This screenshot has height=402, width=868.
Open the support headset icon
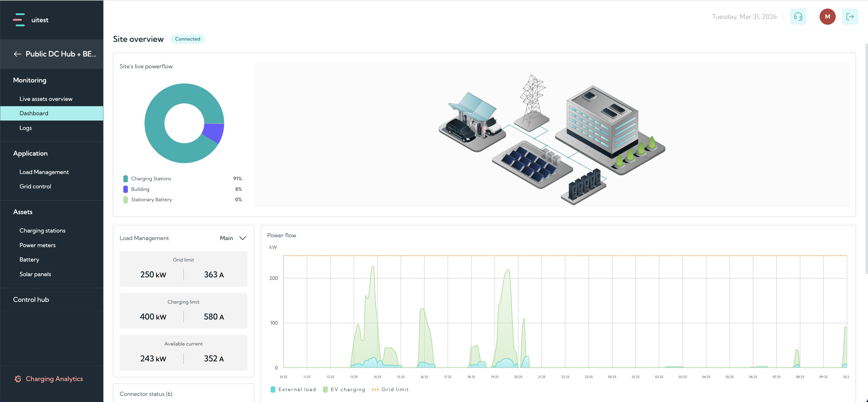tap(798, 16)
